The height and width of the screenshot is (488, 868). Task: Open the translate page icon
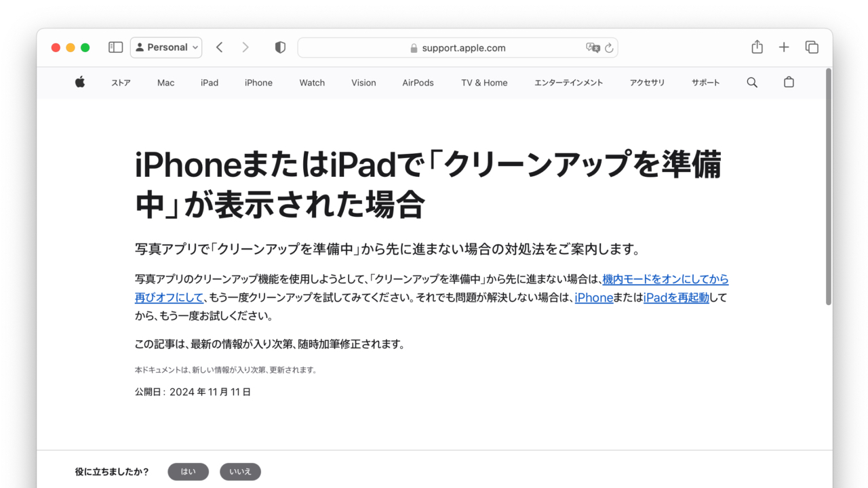(593, 47)
